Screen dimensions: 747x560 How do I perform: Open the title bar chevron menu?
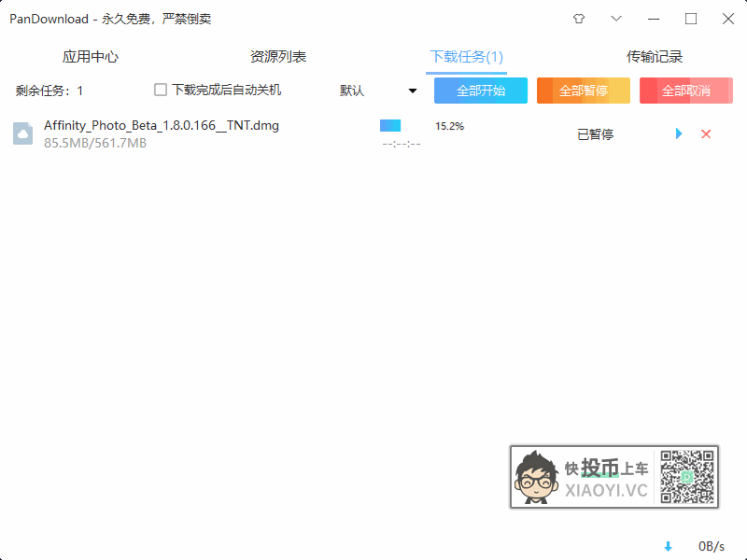click(616, 19)
